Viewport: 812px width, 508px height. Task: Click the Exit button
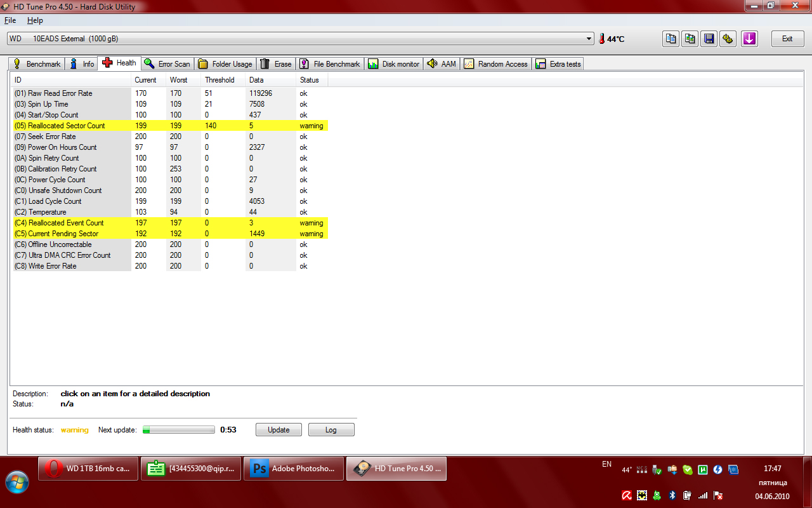tap(787, 39)
